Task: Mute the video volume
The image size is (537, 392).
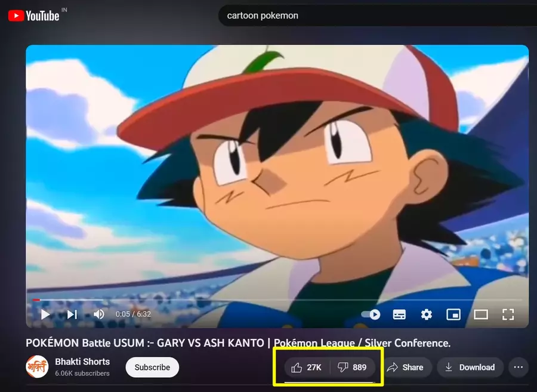Action: pyautogui.click(x=98, y=314)
